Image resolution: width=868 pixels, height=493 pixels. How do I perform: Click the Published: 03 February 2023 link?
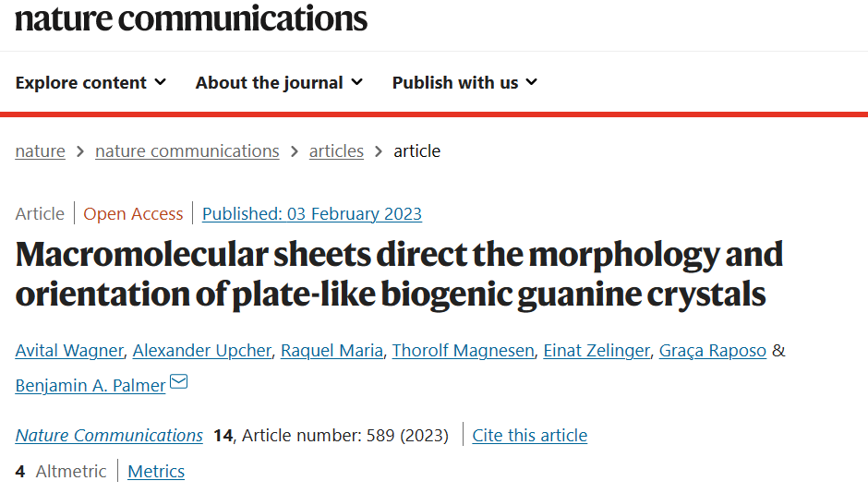(x=312, y=213)
